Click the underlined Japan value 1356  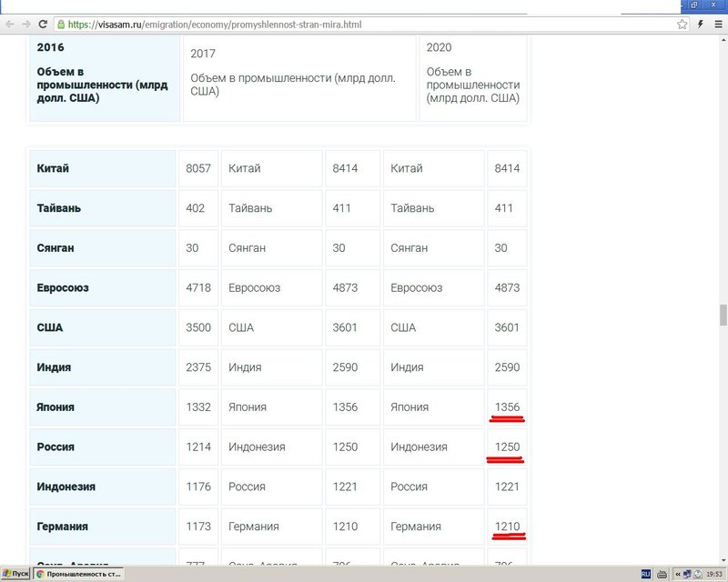pos(507,407)
